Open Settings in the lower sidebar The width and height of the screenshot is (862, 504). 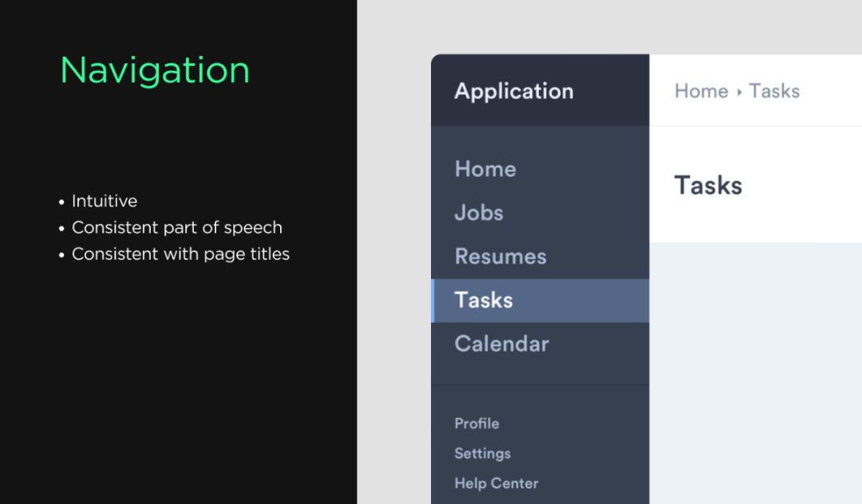pyautogui.click(x=482, y=454)
